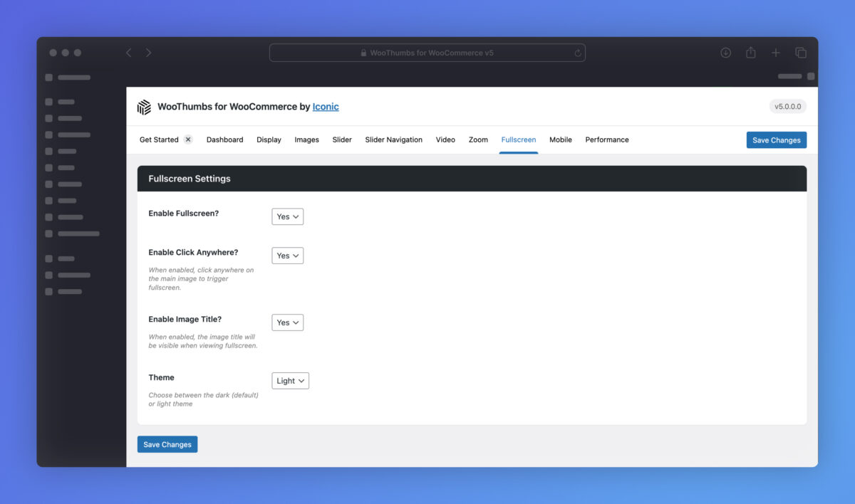Dismiss the Get Started tab with X
855x504 pixels.
click(188, 140)
